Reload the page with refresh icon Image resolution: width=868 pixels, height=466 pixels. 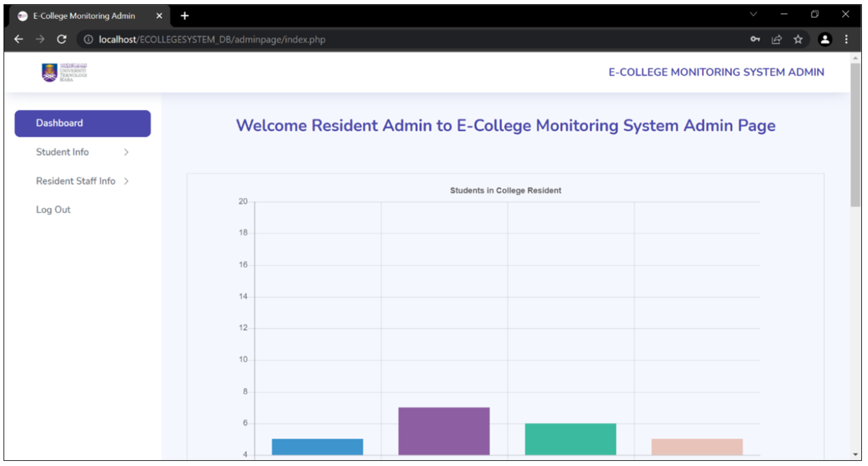[61, 40]
